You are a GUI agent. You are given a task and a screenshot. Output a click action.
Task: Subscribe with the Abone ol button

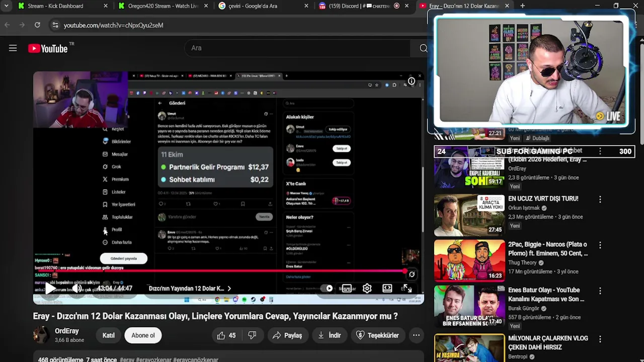click(x=143, y=335)
